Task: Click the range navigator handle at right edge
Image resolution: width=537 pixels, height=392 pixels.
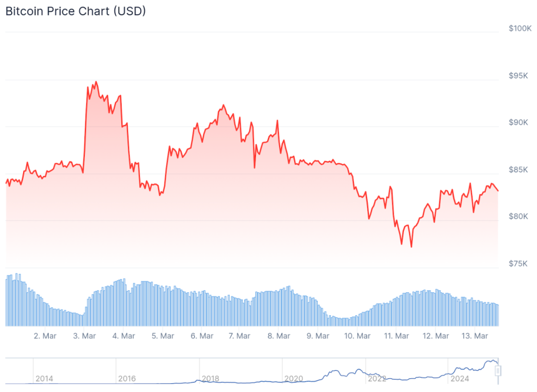Action: 498,371
